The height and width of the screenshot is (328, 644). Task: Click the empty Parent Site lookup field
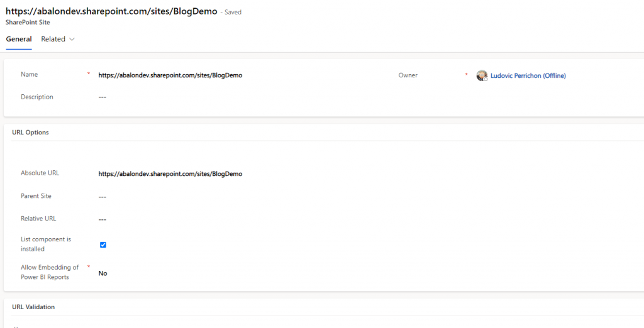103,197
